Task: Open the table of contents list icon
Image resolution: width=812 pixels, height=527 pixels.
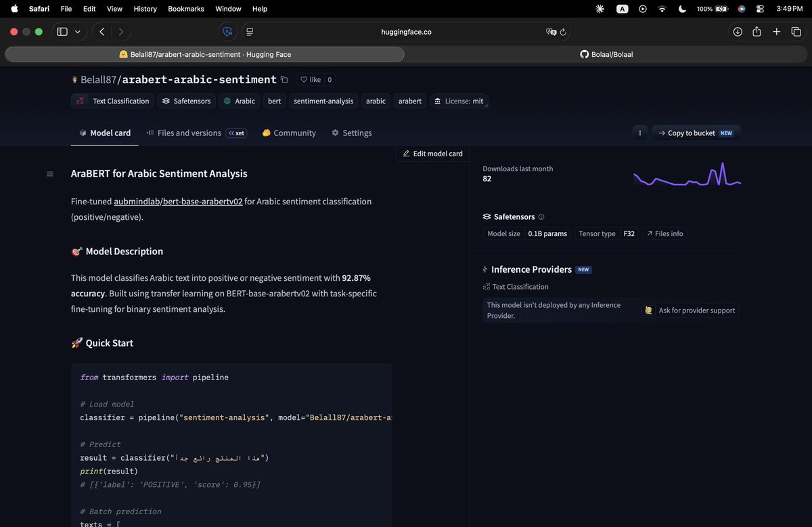Action: (49, 174)
